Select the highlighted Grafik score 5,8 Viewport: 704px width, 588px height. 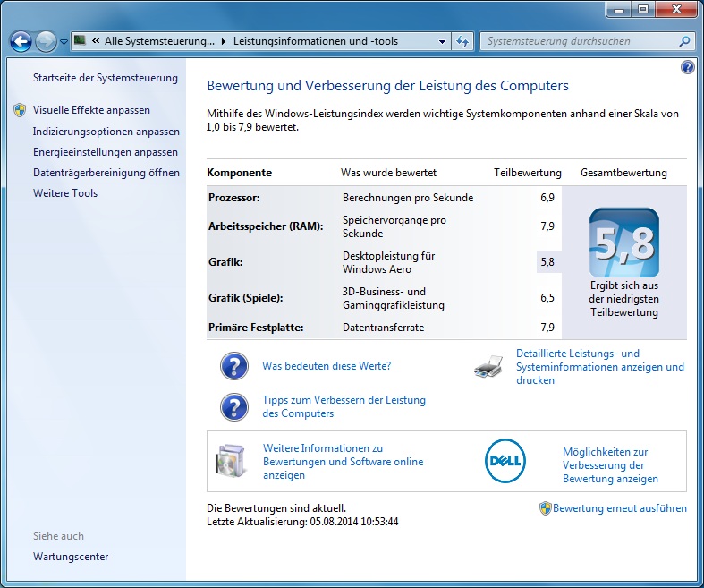coord(547,262)
